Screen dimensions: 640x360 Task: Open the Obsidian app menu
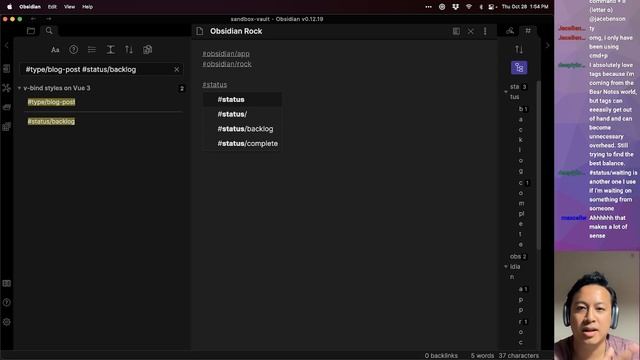[x=30, y=7]
